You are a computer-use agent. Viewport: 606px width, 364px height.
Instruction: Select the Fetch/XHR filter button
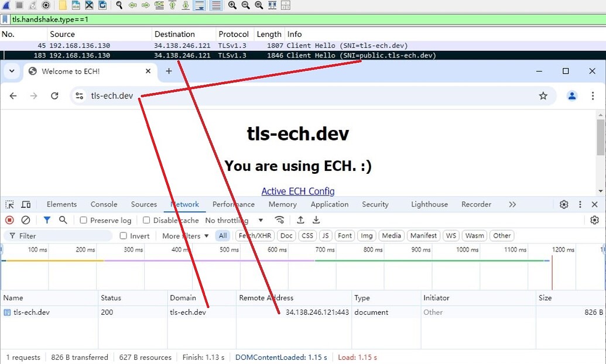255,236
